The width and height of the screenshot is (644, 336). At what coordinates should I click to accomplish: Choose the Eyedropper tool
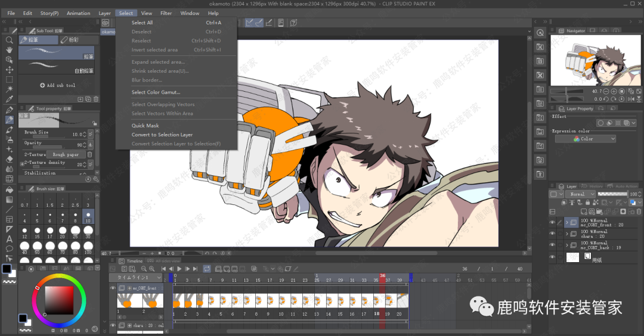[x=9, y=99]
